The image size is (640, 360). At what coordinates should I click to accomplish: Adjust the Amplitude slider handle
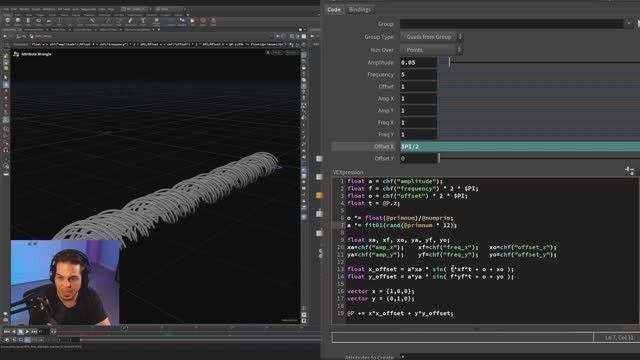[449, 62]
